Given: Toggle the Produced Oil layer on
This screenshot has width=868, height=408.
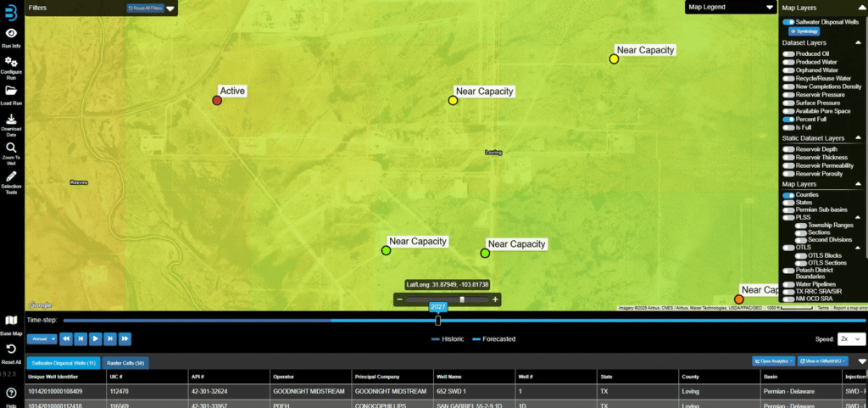Looking at the screenshot, I should coord(788,53).
